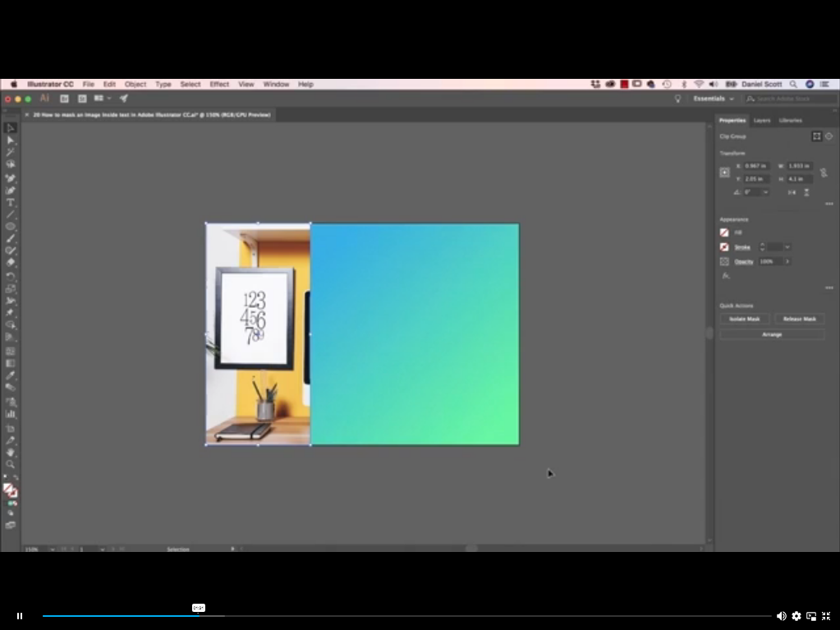
Task: Select the center reference point locator
Action: point(724,172)
